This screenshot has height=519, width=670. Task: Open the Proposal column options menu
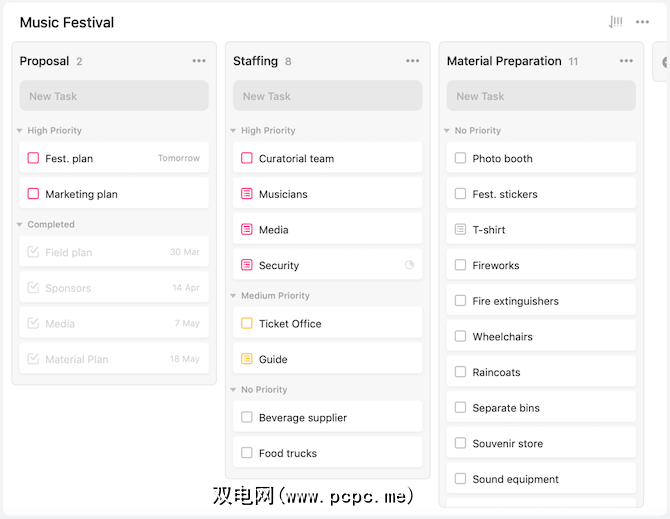(x=199, y=61)
